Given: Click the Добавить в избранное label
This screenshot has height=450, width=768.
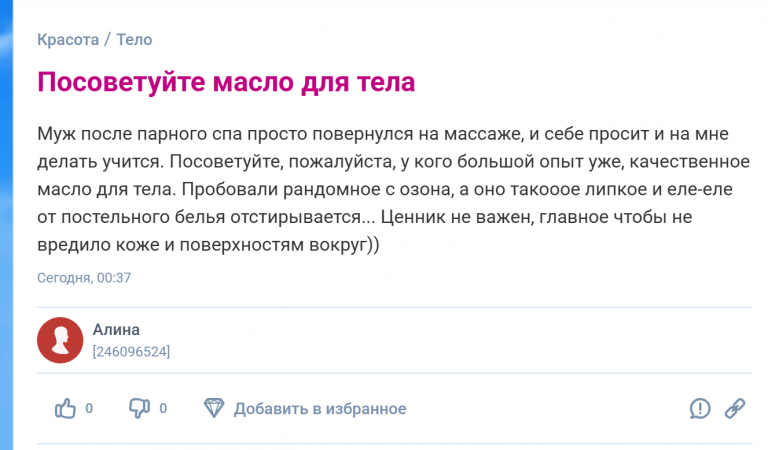Looking at the screenshot, I should tap(320, 408).
